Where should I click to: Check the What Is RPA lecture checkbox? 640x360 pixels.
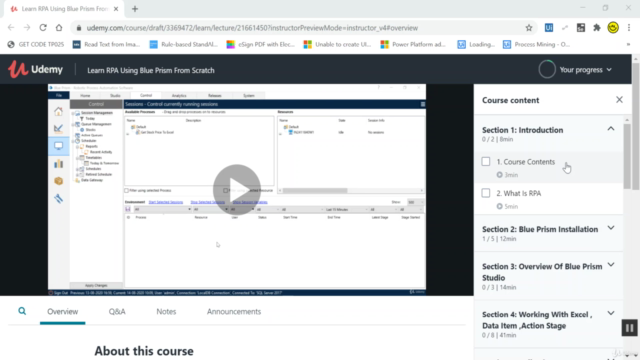coord(486,193)
